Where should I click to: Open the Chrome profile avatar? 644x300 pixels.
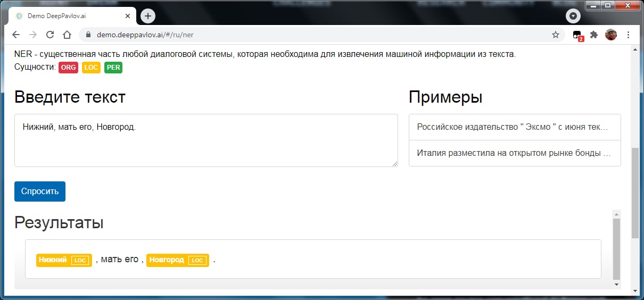tap(611, 35)
